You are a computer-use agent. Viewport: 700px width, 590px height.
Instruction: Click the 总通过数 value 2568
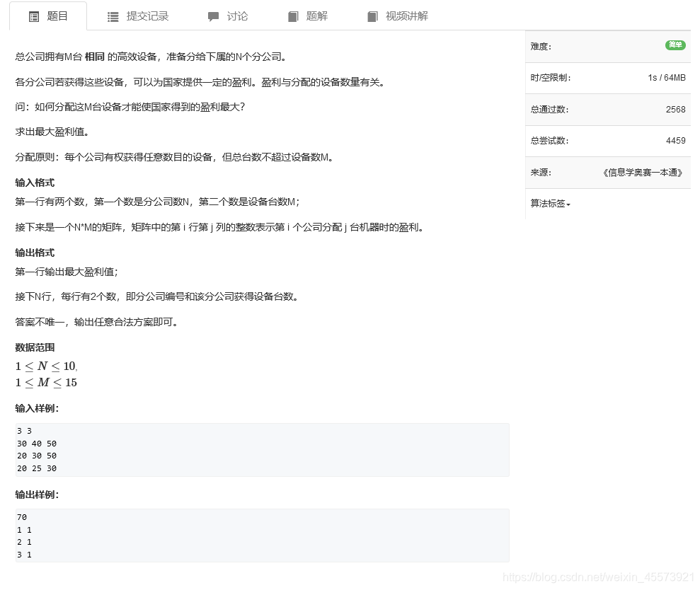coord(676,109)
